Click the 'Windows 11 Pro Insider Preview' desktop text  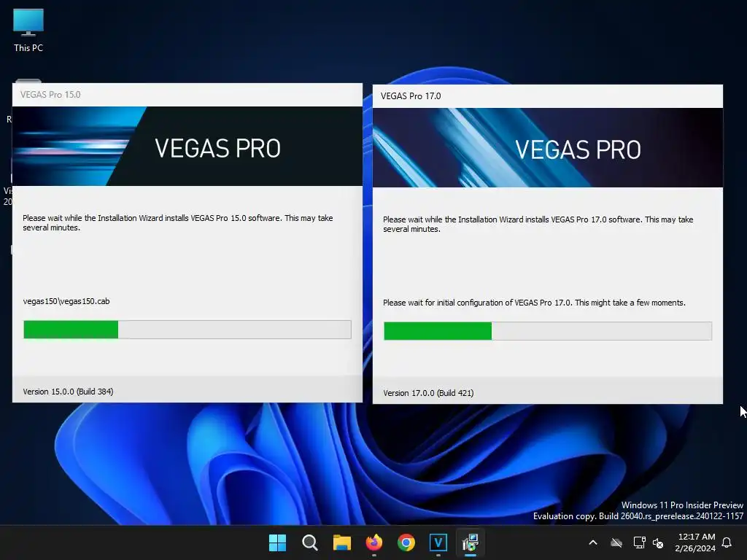(x=682, y=505)
